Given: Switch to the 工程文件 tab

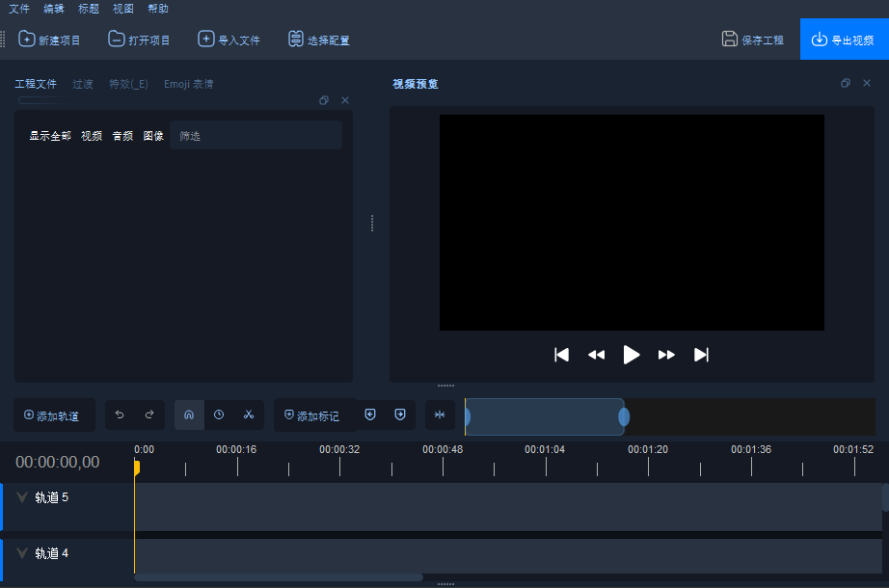Looking at the screenshot, I should coord(36,84).
